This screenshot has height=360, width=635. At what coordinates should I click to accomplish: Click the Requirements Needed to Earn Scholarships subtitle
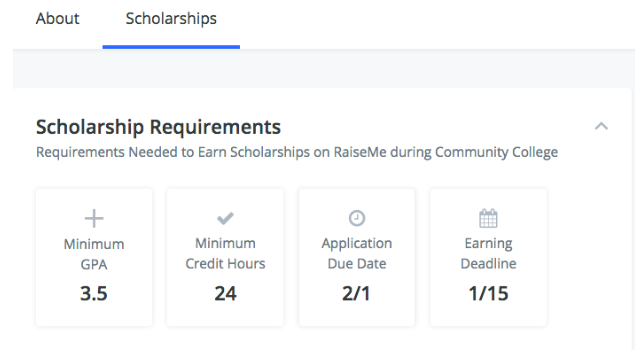click(x=297, y=152)
